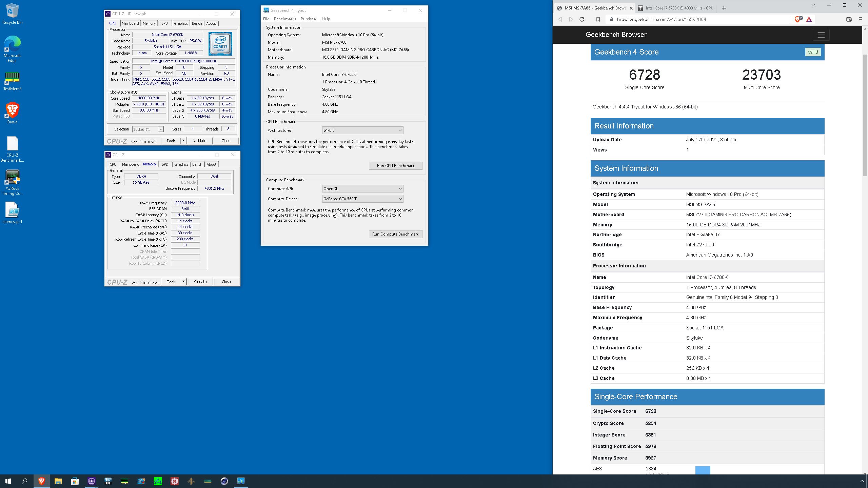Image resolution: width=868 pixels, height=488 pixels.
Task: Switch to Geekbench bar-chart taskbar icon
Action: [x=241, y=481]
